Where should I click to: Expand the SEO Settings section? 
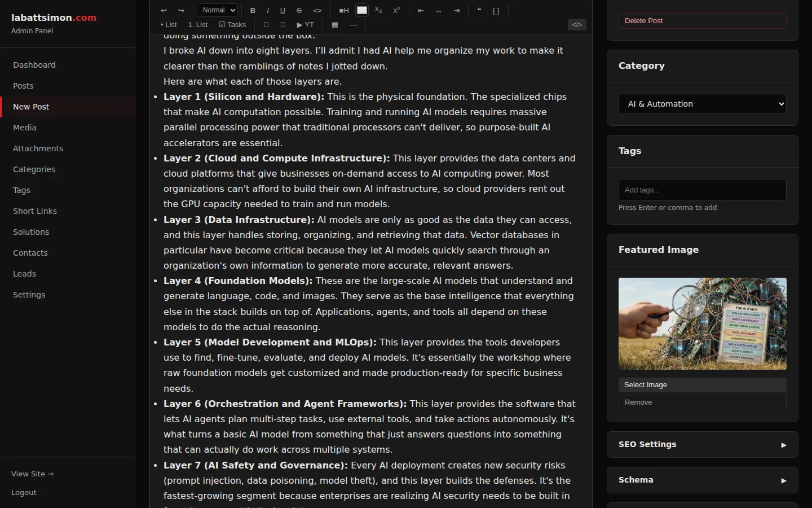[702, 444]
